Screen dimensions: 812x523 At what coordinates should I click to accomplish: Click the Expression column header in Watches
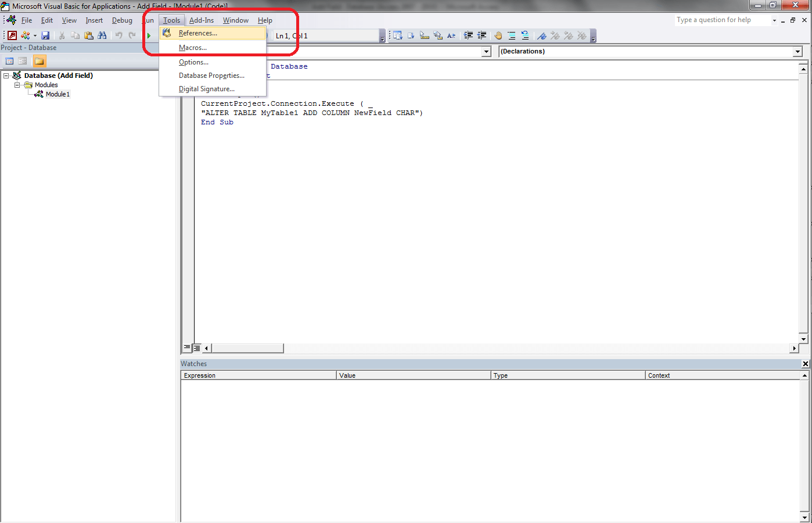pos(258,375)
